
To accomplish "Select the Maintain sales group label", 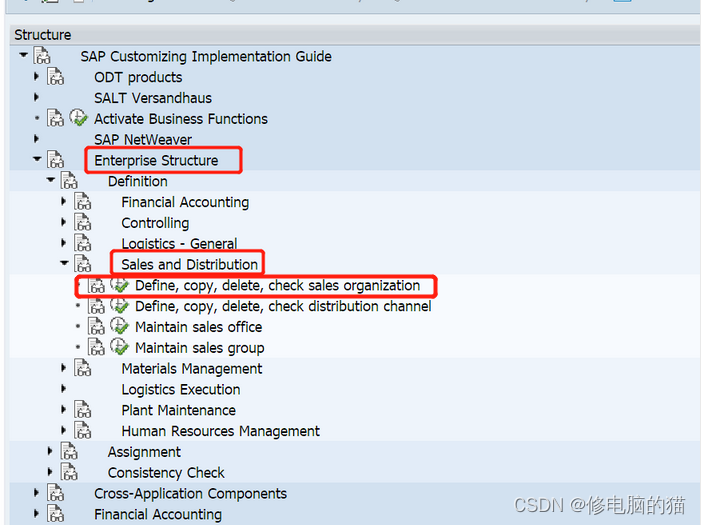I will tap(199, 347).
